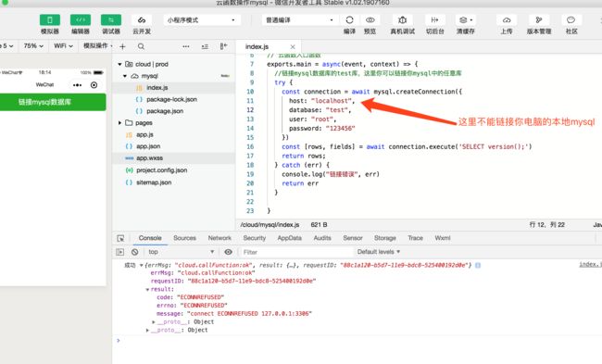602x364 pixels.
Task: Click the console Filter input field
Action: (x=296, y=252)
